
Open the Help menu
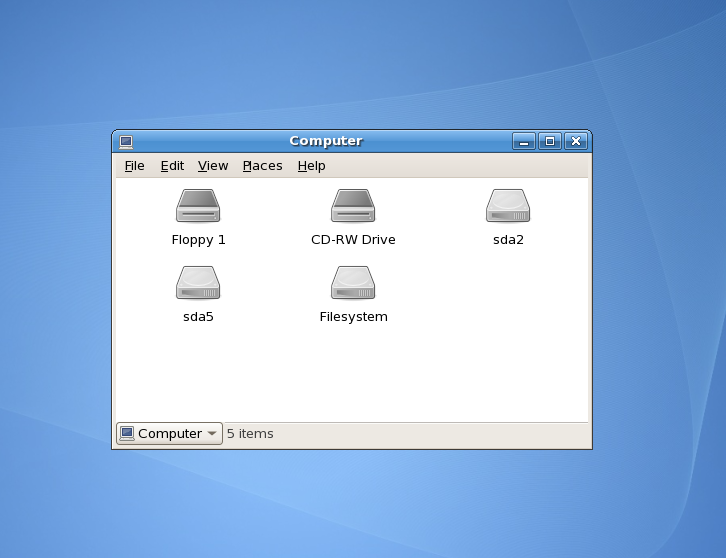point(312,166)
